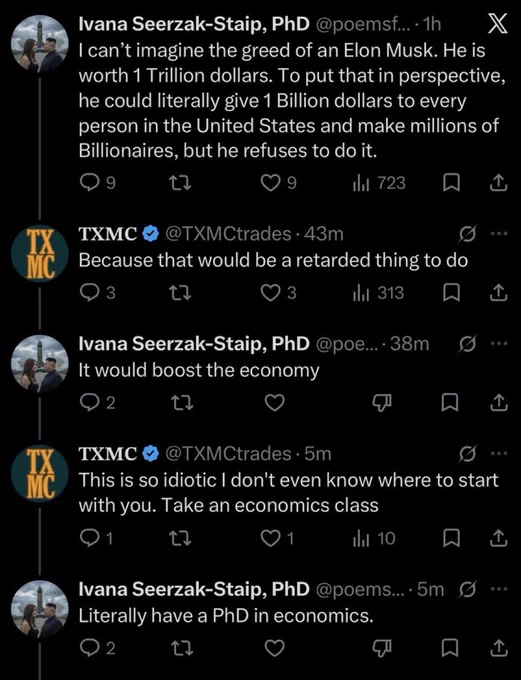521x680 pixels.
Task: View the 313 views count on TXMC reply
Action: (378, 293)
